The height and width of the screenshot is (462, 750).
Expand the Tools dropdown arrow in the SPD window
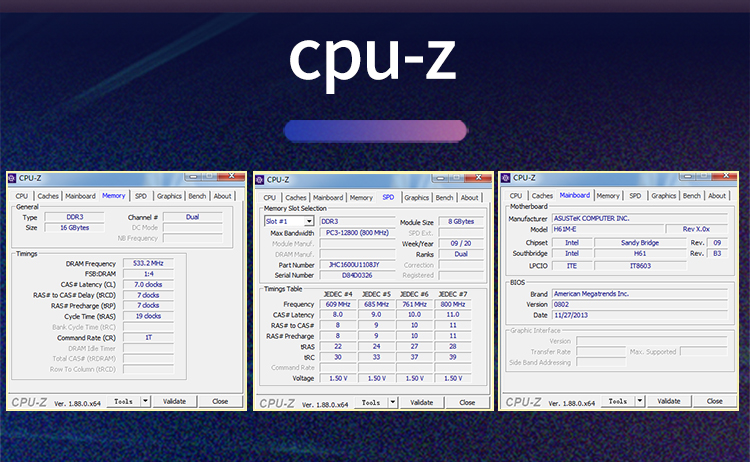[x=393, y=403]
